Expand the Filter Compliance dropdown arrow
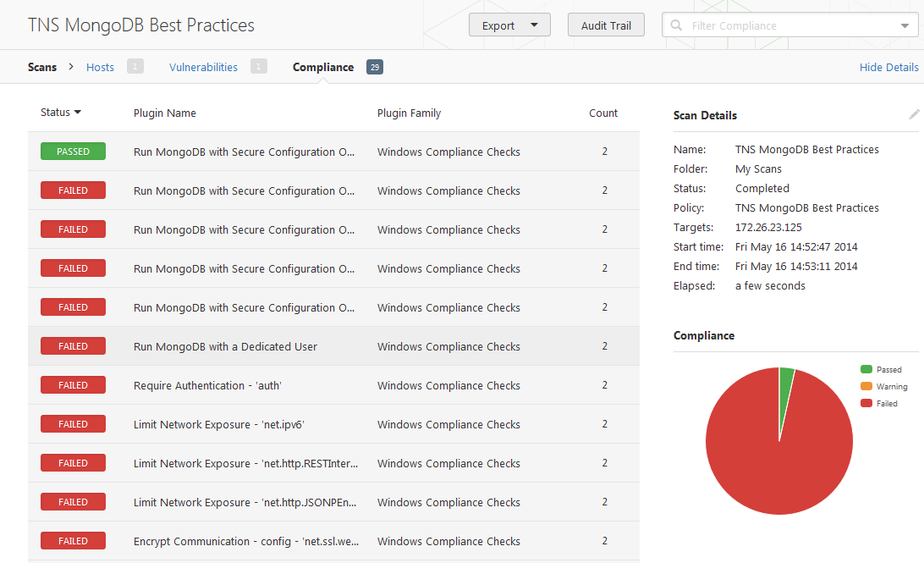924x563 pixels. [905, 26]
